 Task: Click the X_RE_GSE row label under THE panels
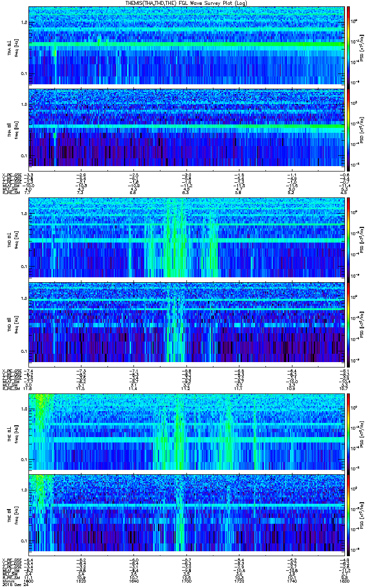pos(11,560)
